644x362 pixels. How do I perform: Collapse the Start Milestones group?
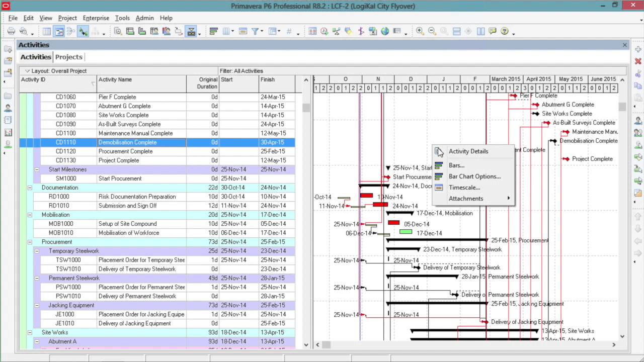tap(37, 169)
